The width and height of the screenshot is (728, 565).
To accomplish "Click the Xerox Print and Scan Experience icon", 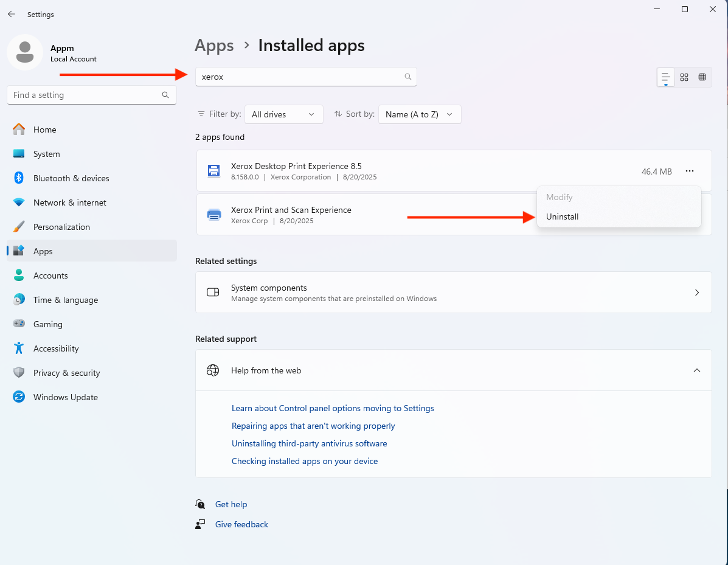I will tap(214, 215).
